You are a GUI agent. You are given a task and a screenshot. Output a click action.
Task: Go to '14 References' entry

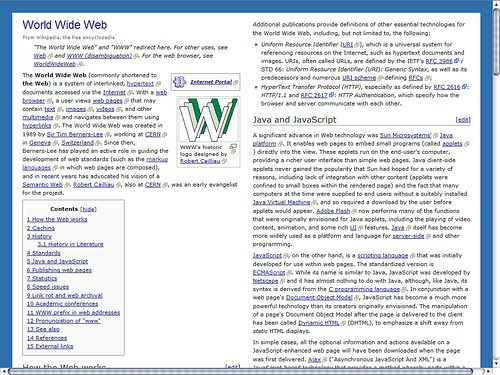tap(47, 338)
